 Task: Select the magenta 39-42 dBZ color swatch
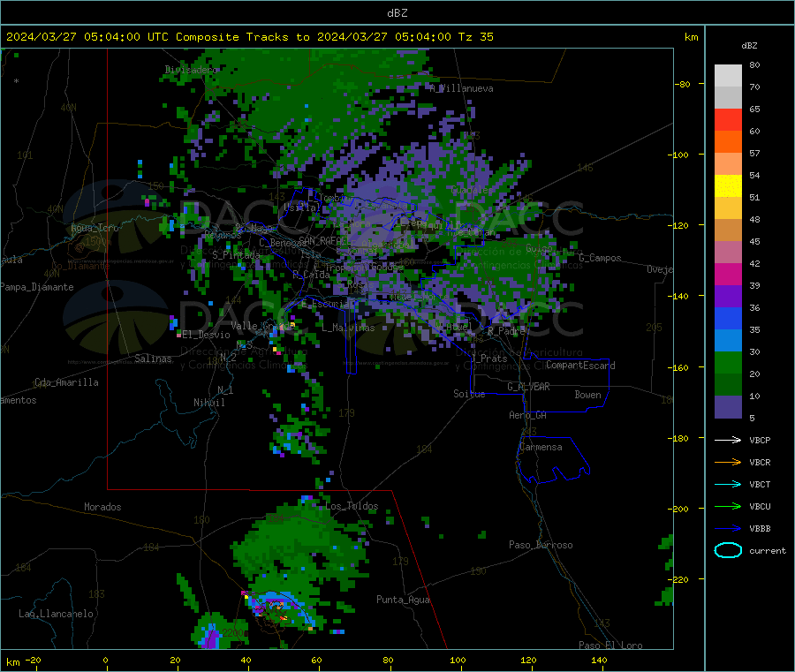coord(728,274)
